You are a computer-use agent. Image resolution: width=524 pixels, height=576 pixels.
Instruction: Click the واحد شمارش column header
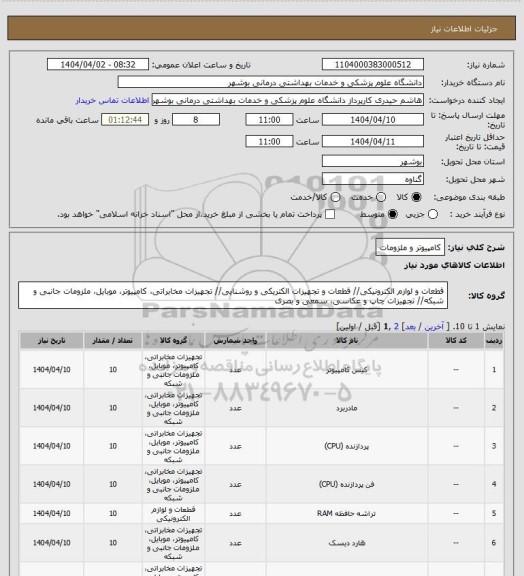point(235,341)
